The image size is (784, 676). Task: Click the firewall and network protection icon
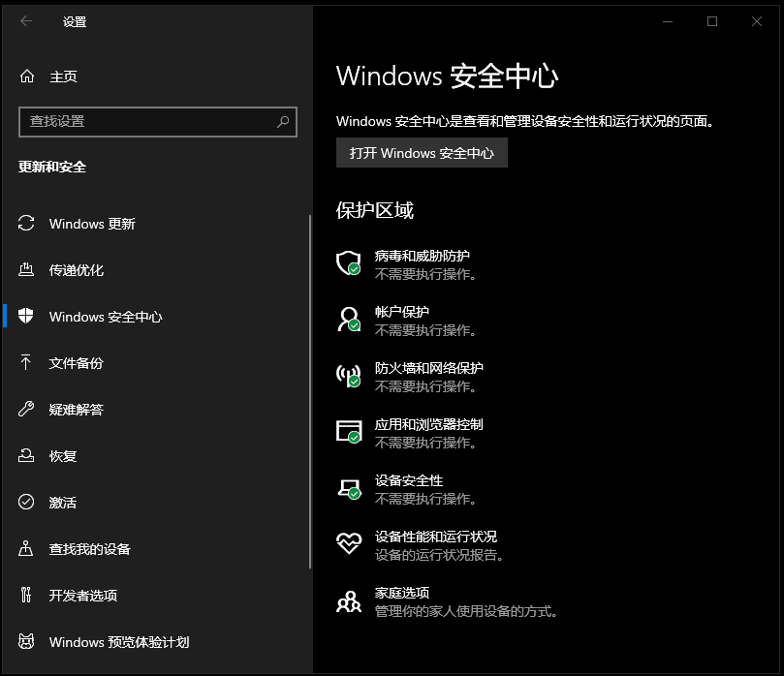[x=348, y=376]
